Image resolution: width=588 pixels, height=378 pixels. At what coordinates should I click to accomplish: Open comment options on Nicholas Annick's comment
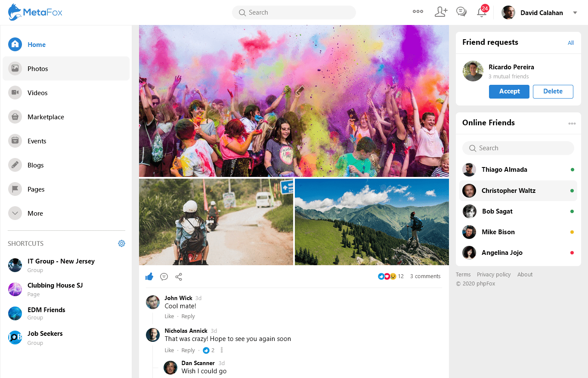tap(222, 350)
